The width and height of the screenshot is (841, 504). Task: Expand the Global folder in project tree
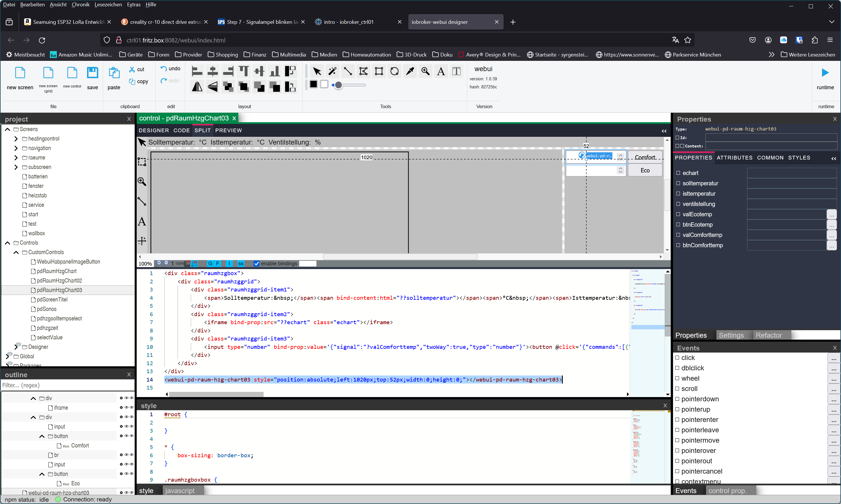(x=7, y=356)
